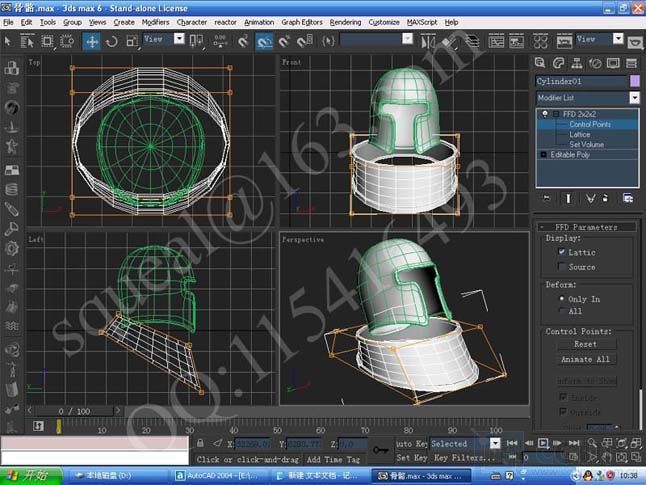The image size is (646, 485).
Task: Click the Cylinder01 object name field
Action: pos(582,81)
